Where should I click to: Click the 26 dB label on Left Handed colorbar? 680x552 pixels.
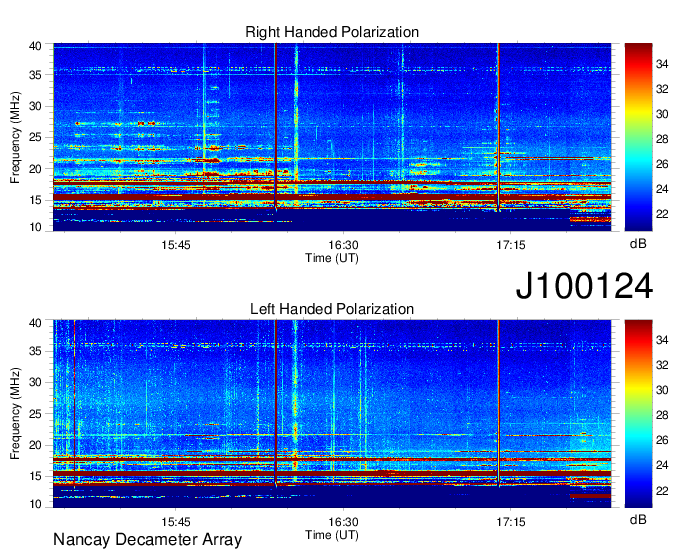click(x=662, y=441)
